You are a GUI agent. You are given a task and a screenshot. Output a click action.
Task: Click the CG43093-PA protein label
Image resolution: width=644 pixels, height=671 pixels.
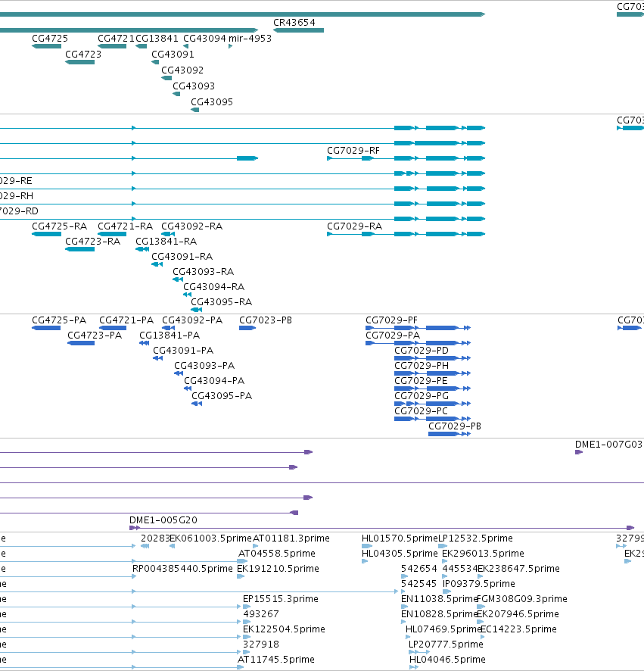204,366
